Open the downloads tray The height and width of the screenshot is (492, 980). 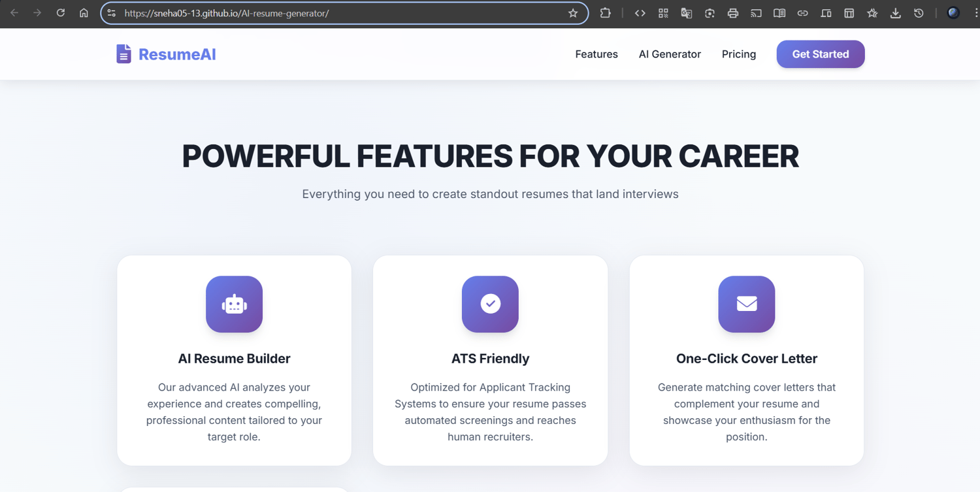tap(896, 13)
